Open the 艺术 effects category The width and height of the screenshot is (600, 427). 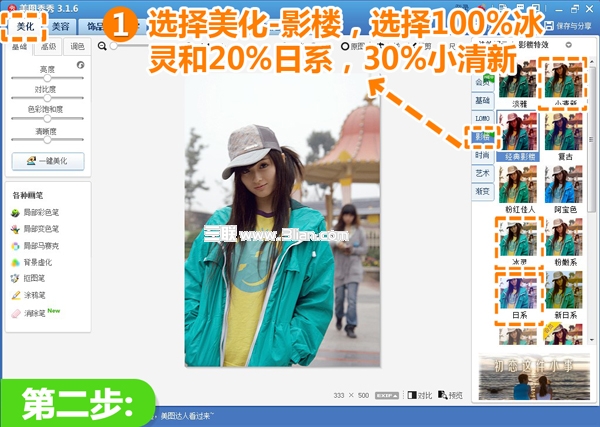[483, 173]
